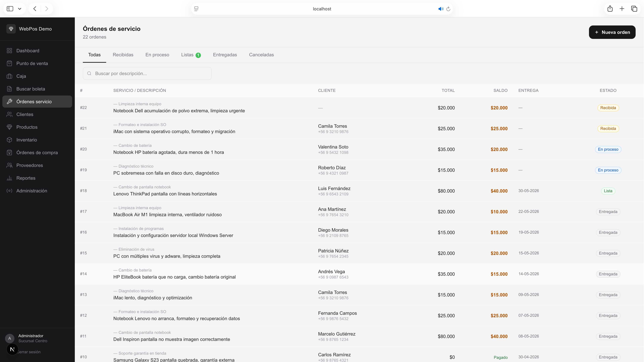Click the ESTADO column header
Viewport: 644px width, 362px height.
coord(608,90)
